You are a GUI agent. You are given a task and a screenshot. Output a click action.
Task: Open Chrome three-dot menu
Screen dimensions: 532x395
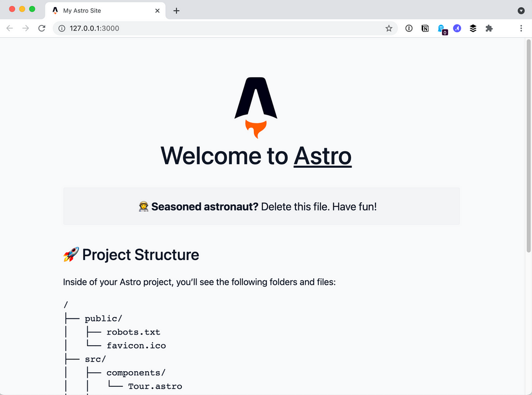click(521, 28)
